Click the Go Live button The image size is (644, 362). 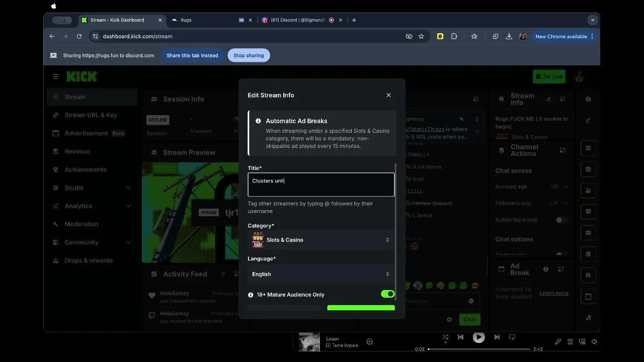click(549, 76)
